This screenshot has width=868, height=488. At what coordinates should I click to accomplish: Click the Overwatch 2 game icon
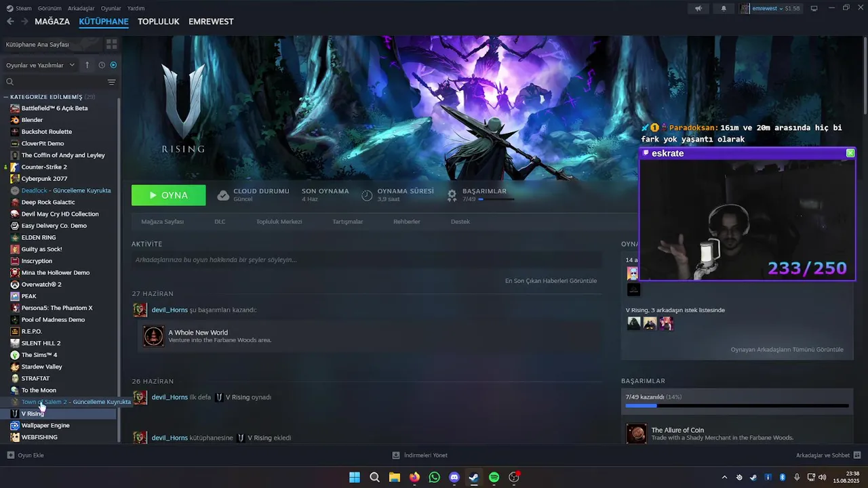point(15,285)
